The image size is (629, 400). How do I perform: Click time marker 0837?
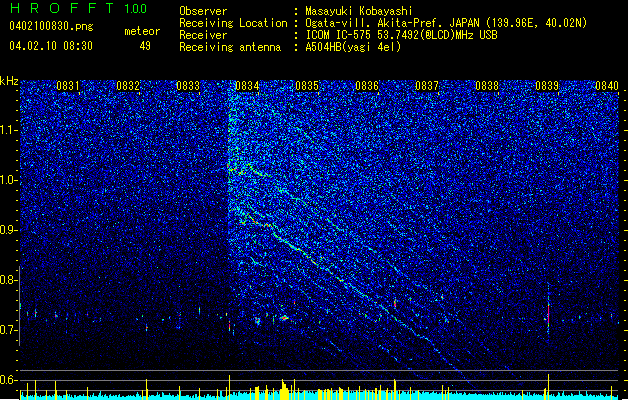427,86
